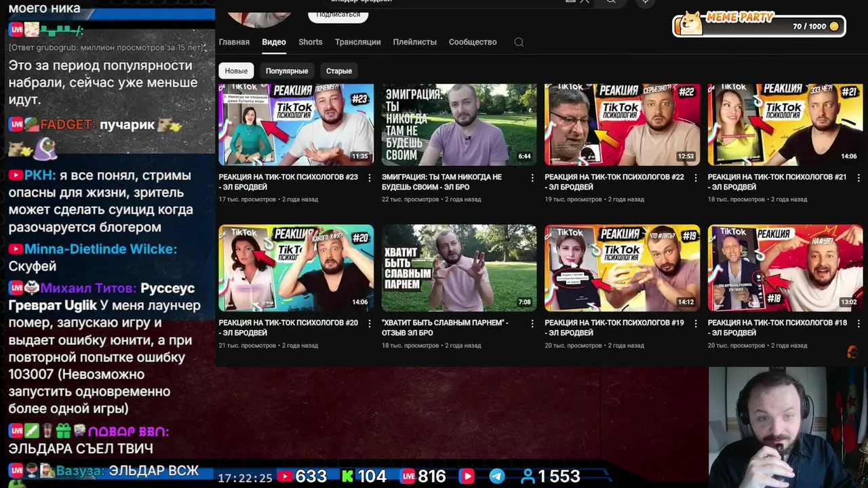Open options menu for video #18
This screenshot has height=488, width=868.
pos(859,323)
